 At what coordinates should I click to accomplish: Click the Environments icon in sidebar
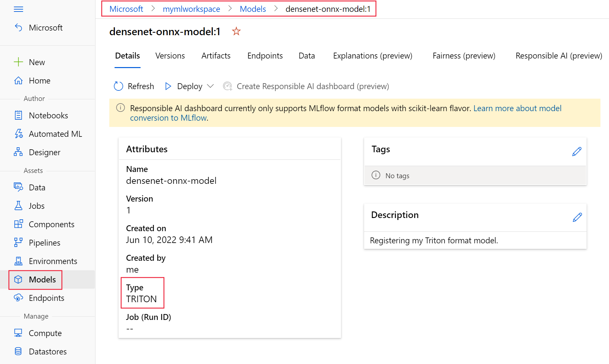pyautogui.click(x=18, y=261)
